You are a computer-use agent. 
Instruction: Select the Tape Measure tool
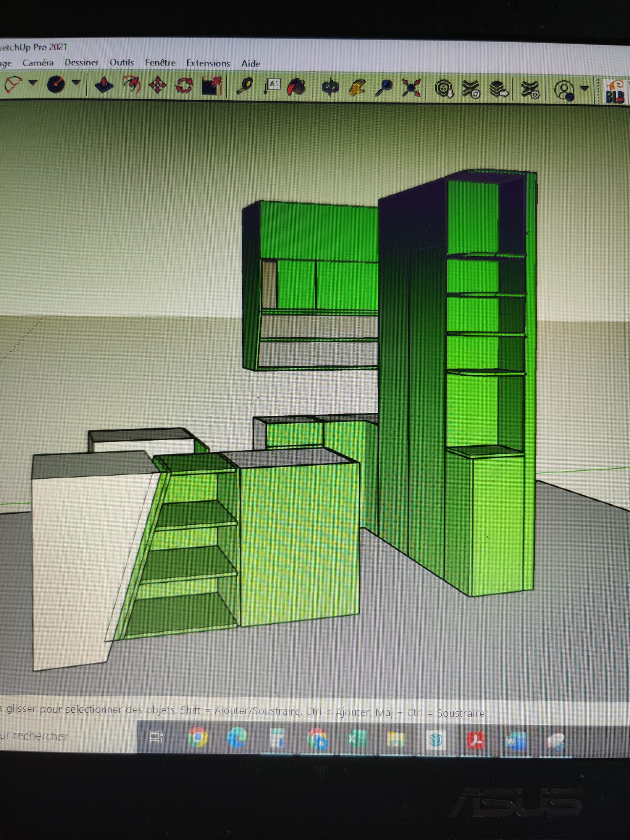click(x=245, y=87)
